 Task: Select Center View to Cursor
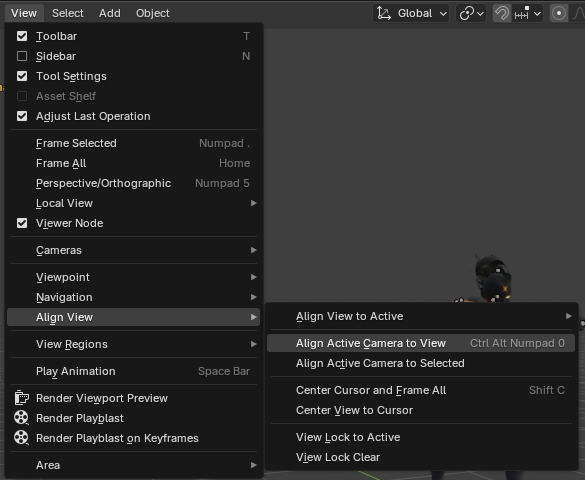tap(421, 410)
